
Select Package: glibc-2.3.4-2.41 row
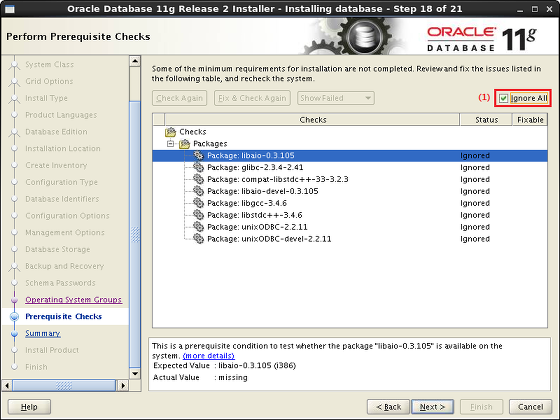(350, 167)
